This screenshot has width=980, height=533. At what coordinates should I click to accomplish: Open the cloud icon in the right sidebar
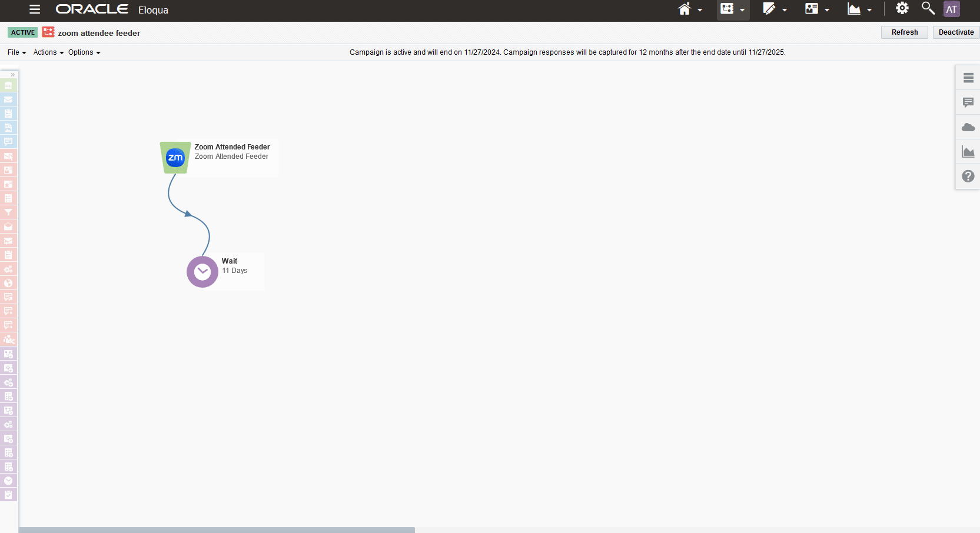pyautogui.click(x=968, y=127)
